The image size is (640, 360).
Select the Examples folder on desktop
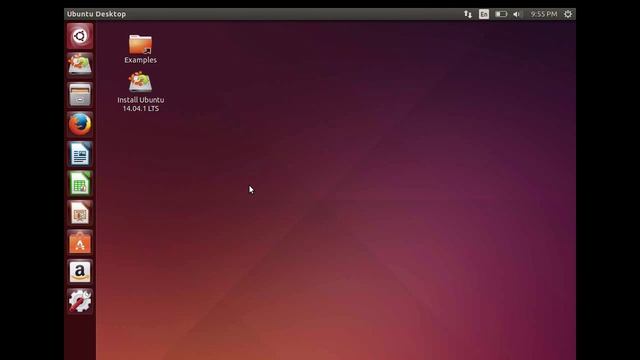pos(140,49)
